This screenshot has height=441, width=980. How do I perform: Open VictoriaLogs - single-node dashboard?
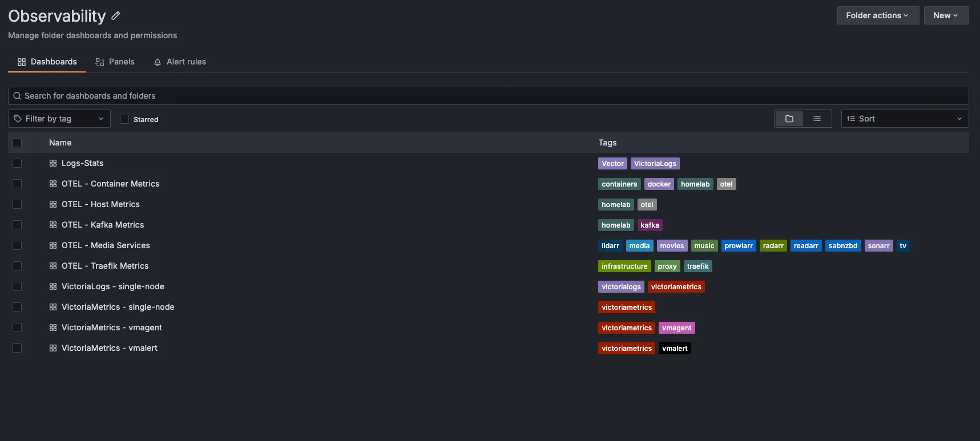point(113,286)
